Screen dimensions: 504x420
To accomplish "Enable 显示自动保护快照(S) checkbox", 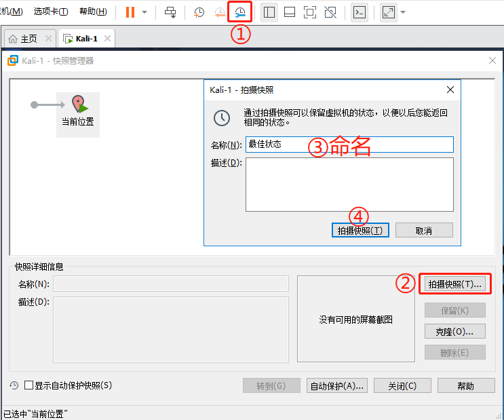I will click(28, 385).
